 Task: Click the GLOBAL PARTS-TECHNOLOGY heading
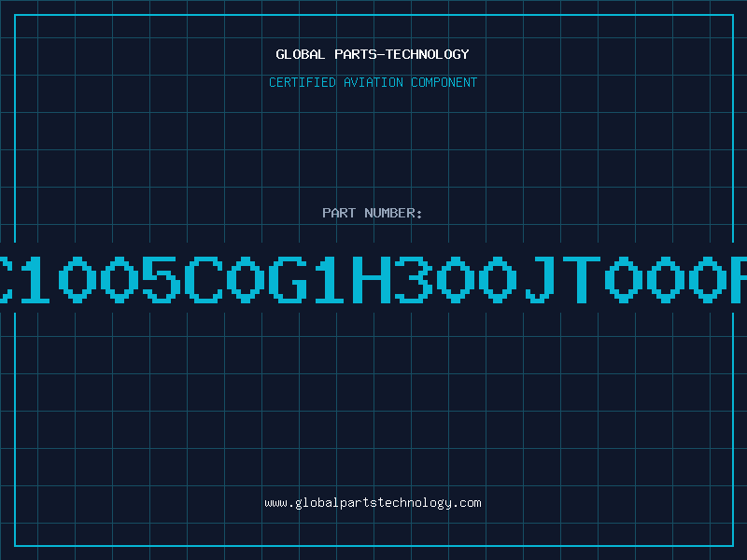click(x=373, y=54)
